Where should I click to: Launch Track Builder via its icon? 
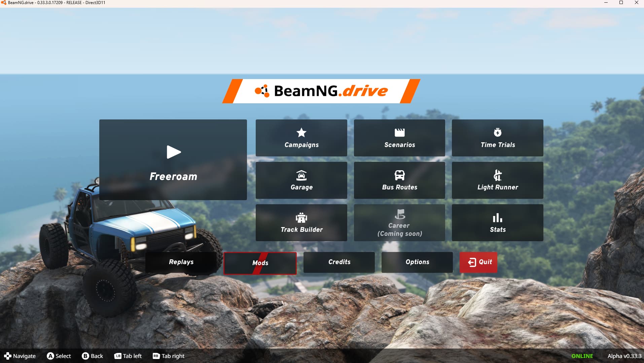[x=301, y=218]
